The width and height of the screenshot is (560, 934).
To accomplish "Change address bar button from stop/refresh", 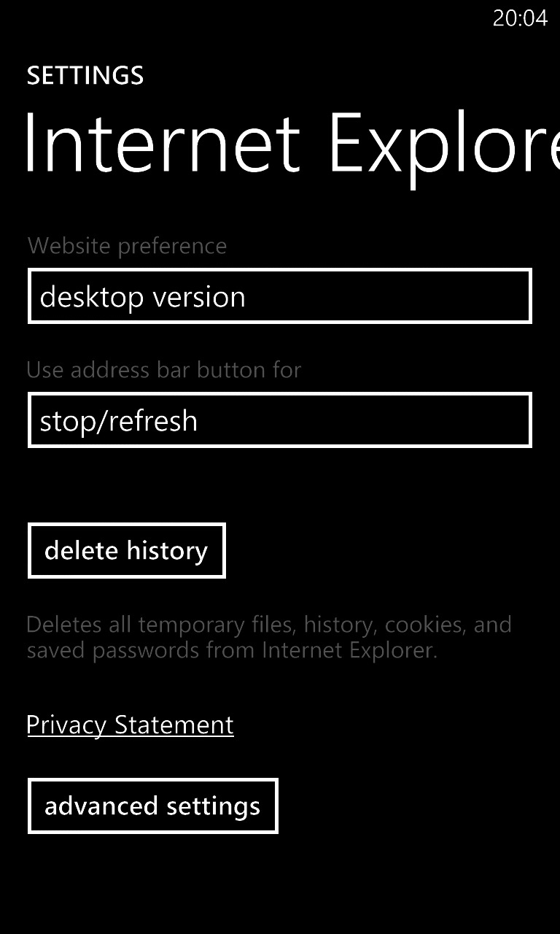I will coord(279,420).
